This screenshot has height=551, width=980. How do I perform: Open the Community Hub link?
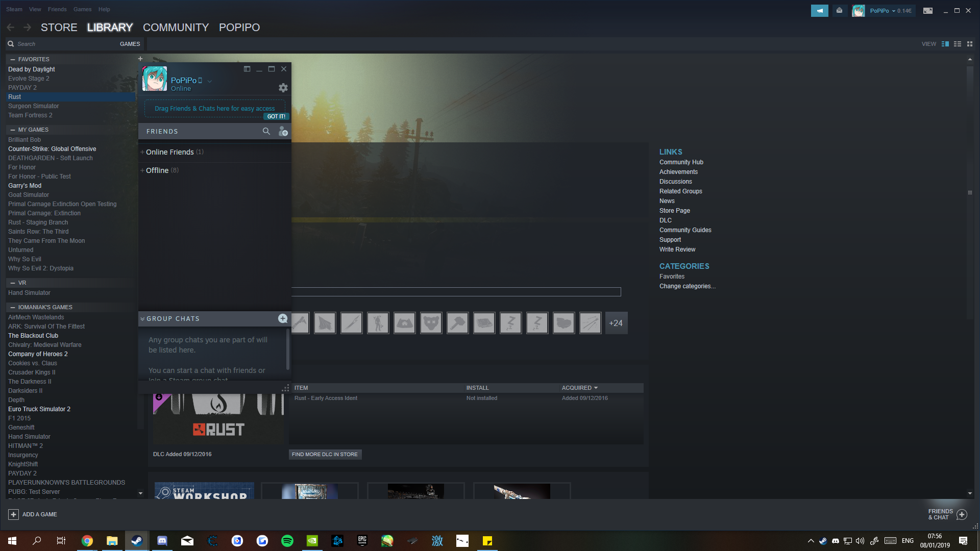pyautogui.click(x=681, y=162)
